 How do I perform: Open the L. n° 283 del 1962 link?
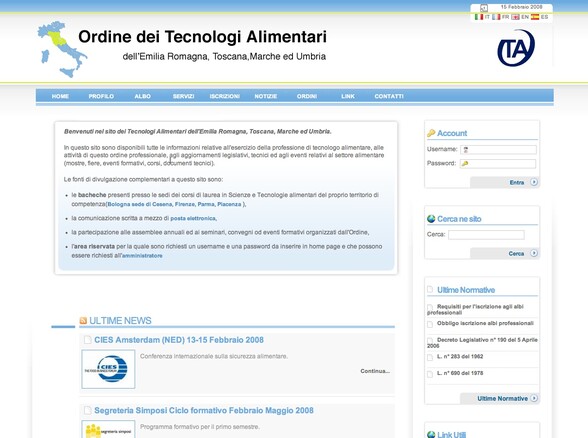[460, 357]
